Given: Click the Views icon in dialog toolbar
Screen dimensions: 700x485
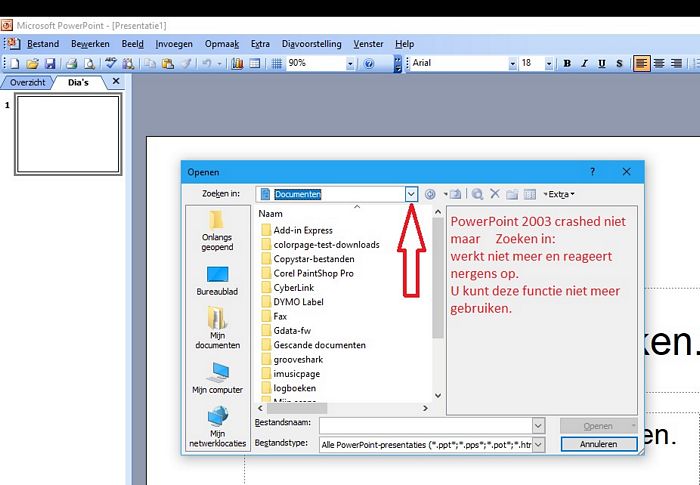Looking at the screenshot, I should pyautogui.click(x=530, y=194).
